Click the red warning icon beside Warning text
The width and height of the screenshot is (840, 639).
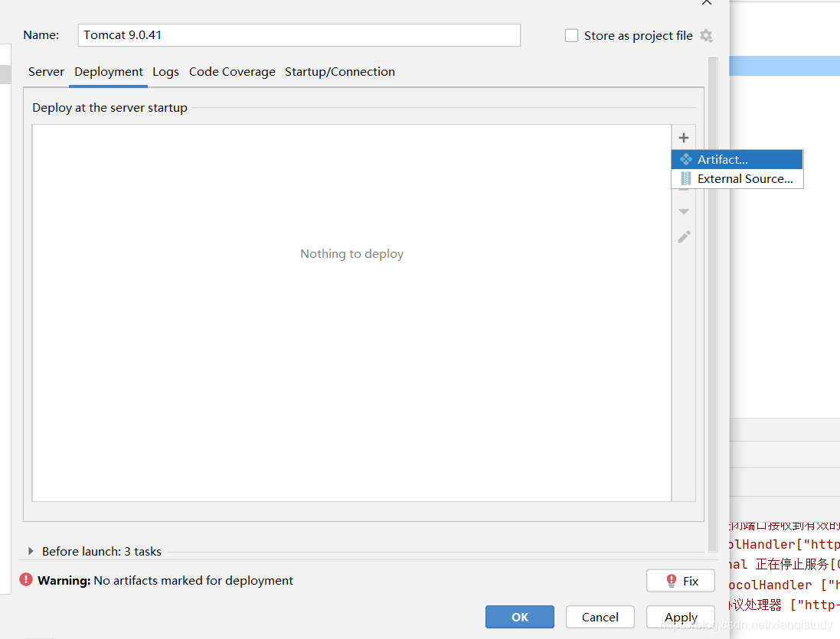pyautogui.click(x=26, y=579)
